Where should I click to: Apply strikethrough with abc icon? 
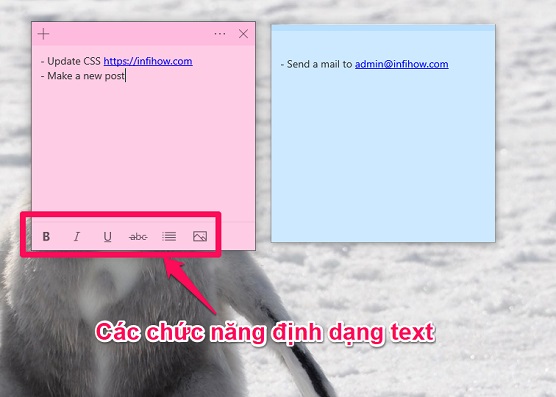coord(138,236)
